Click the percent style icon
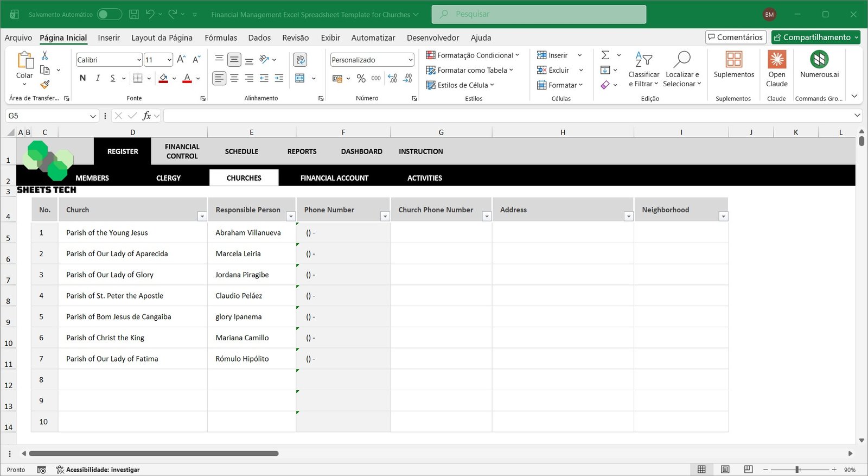Screen dimensions: 868x476 [x=361, y=78]
